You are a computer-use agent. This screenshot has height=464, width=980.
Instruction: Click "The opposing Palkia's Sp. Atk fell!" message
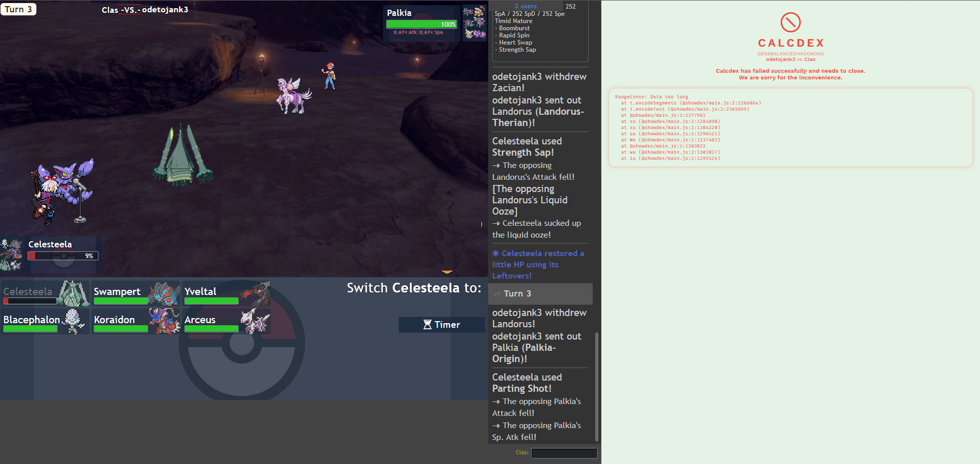[x=536, y=431]
